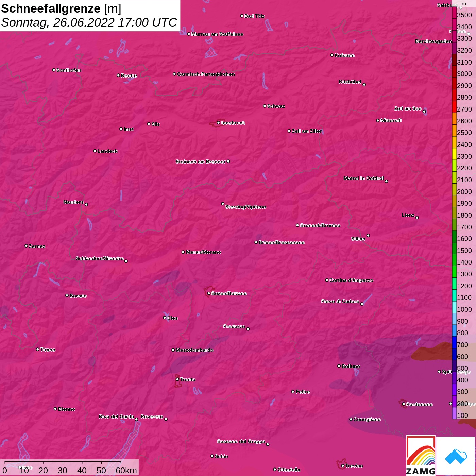This screenshot has height=476, width=476.
Task: Click the Sillian label
Action: pyautogui.click(x=358, y=239)
